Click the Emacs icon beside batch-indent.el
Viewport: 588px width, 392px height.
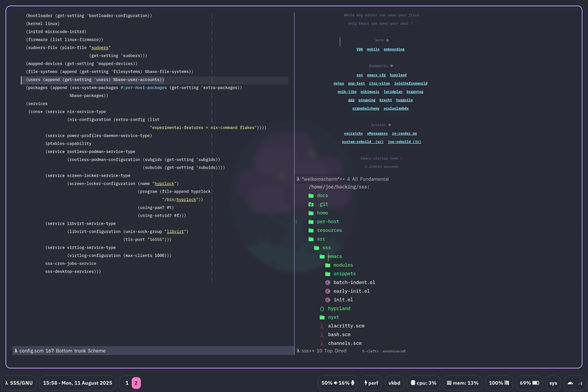coord(327,282)
